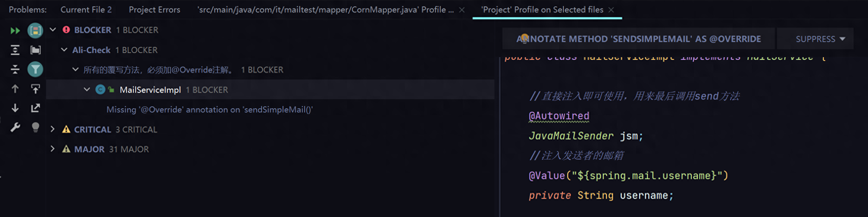Select the 所有的覆写方法 rule row

point(271,70)
